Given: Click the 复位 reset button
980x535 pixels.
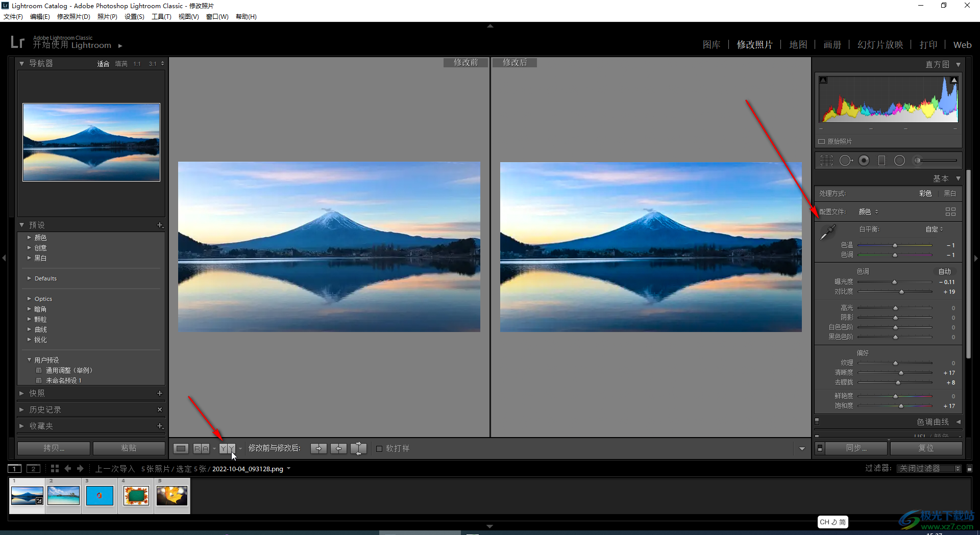Looking at the screenshot, I should pyautogui.click(x=926, y=448).
